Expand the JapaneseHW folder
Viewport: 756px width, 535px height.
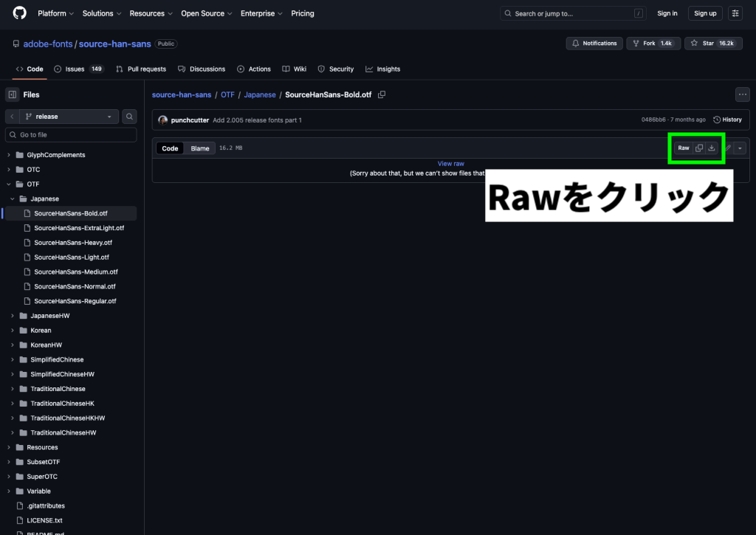pos(13,316)
